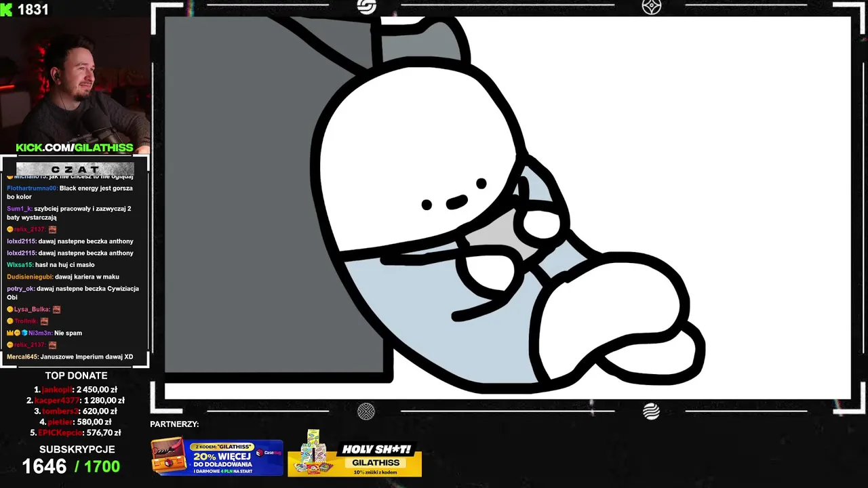Click donor tombers3 620,00 zł row
868x488 pixels.
click(76, 411)
